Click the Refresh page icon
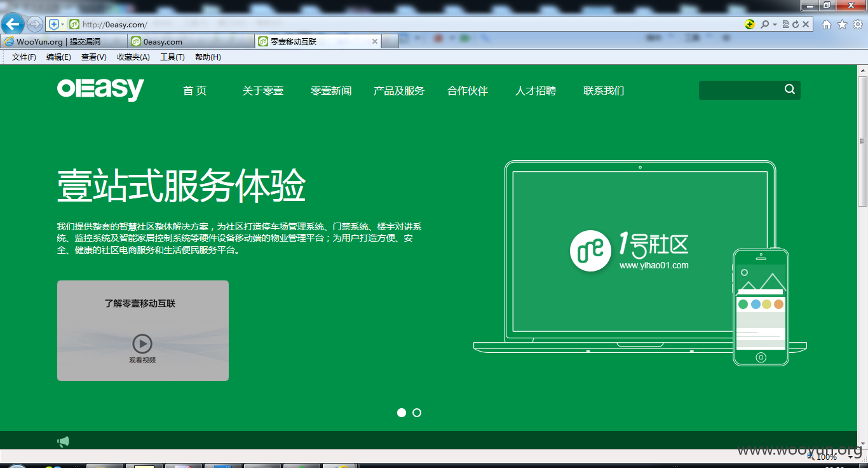868x468 pixels. [x=796, y=24]
